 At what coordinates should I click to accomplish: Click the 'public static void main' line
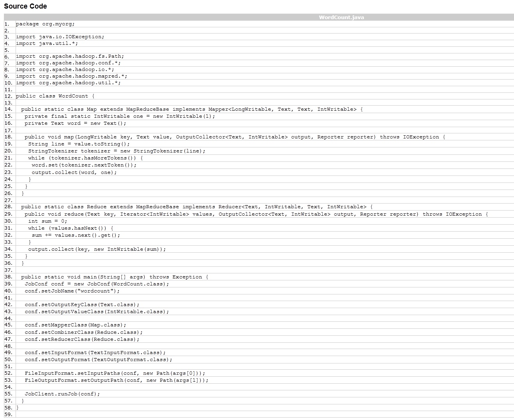115,277
